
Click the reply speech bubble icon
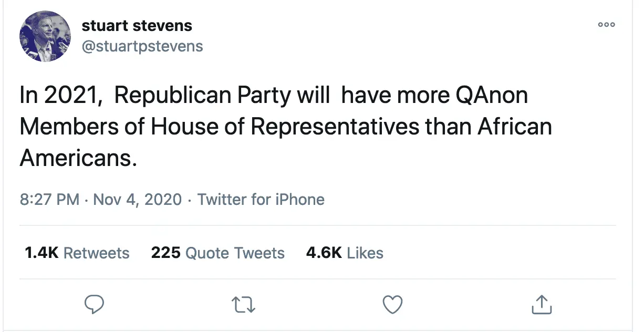pos(94,304)
